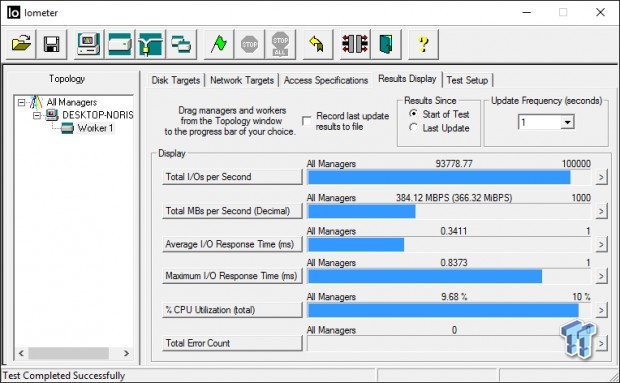Viewport: 620px width, 383px height.
Task: Collapse the DESKTOP-NORIS tree node
Action: [x=37, y=116]
